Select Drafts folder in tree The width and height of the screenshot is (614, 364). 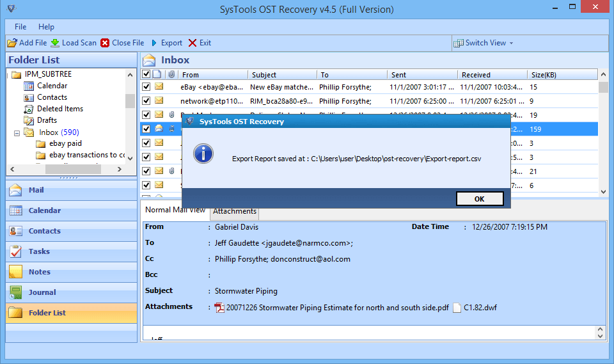pyautogui.click(x=47, y=120)
